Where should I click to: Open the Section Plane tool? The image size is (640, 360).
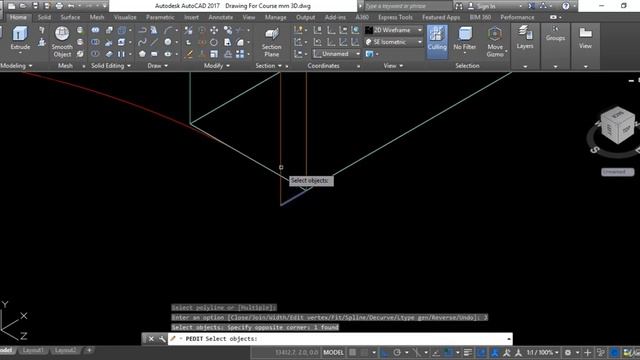click(271, 42)
